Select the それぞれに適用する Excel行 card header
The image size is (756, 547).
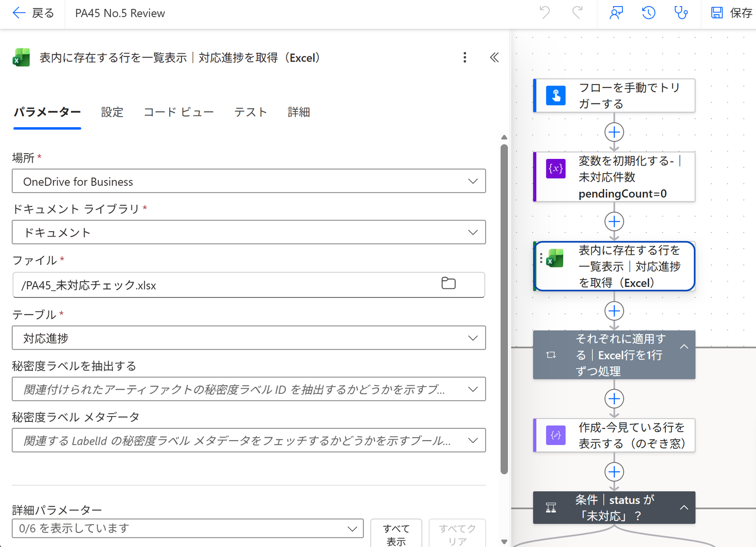pos(614,355)
